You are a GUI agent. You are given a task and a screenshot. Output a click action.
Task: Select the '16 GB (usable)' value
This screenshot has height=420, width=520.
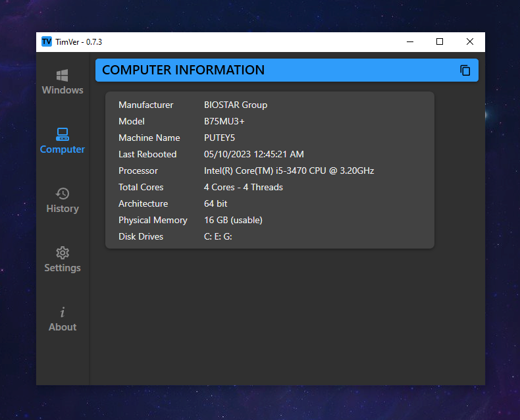[233, 221]
